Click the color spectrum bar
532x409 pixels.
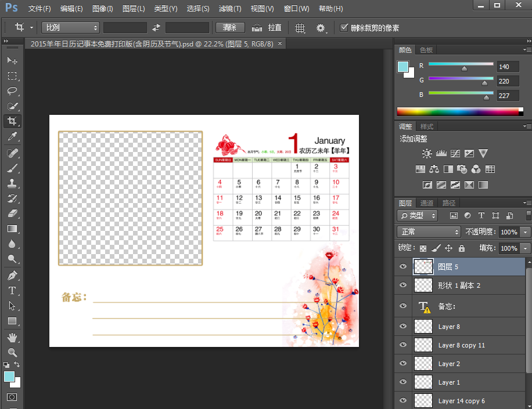pyautogui.click(x=457, y=111)
